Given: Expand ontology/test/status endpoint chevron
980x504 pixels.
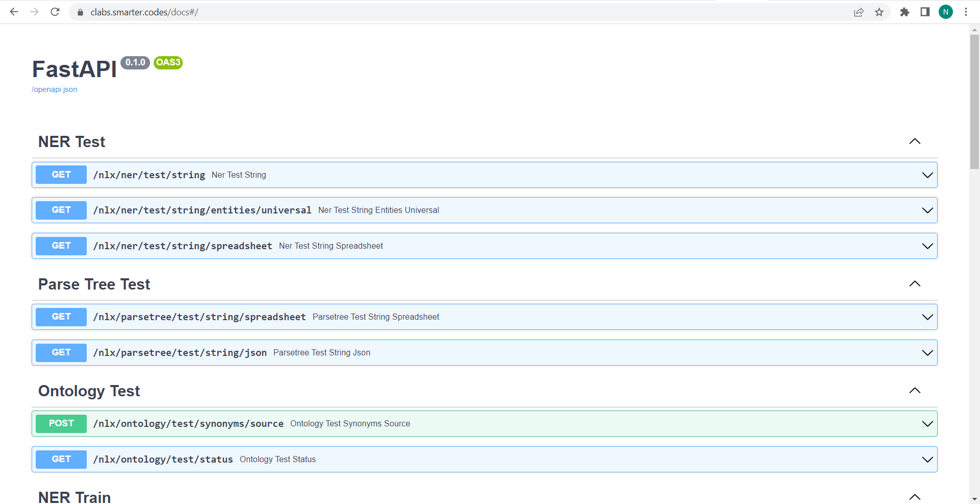Looking at the screenshot, I should [x=927, y=460].
